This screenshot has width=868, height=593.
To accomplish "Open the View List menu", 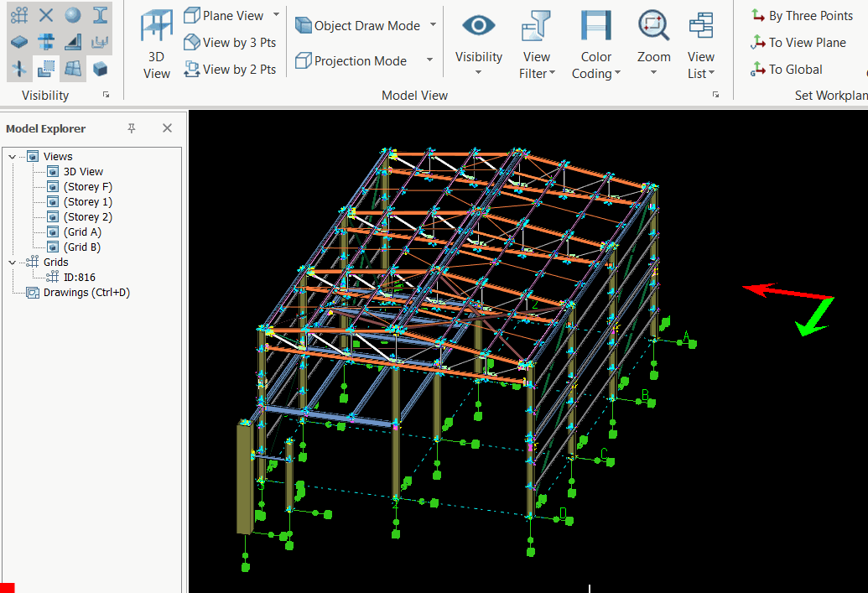I will coord(700,45).
